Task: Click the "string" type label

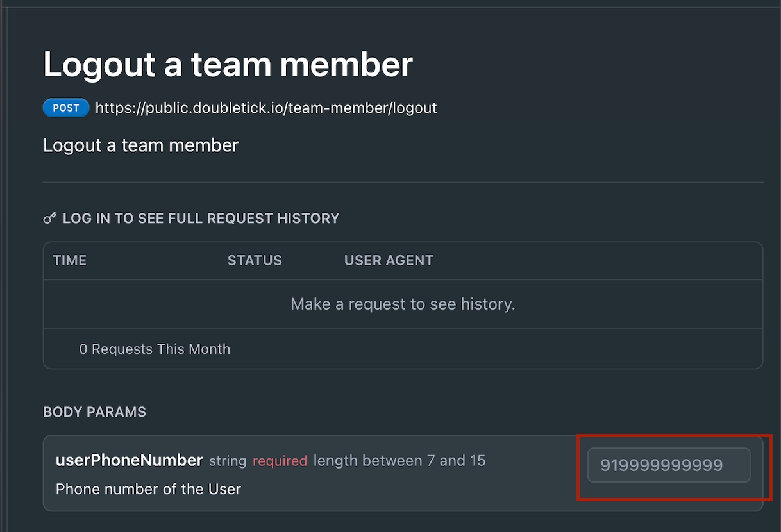Action: point(228,461)
